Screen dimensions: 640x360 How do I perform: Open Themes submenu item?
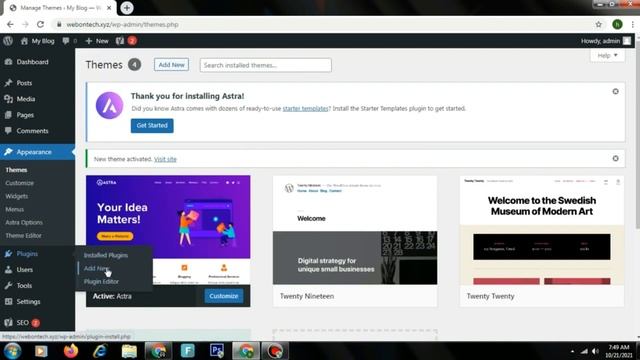16,170
